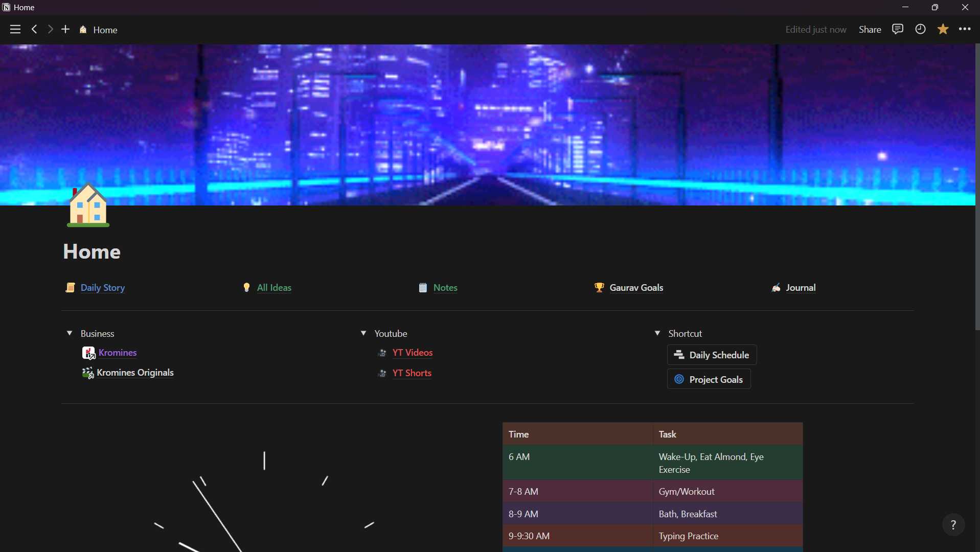Select the Gym/Workout task cell
This screenshot has height=552, width=980.
(727, 491)
